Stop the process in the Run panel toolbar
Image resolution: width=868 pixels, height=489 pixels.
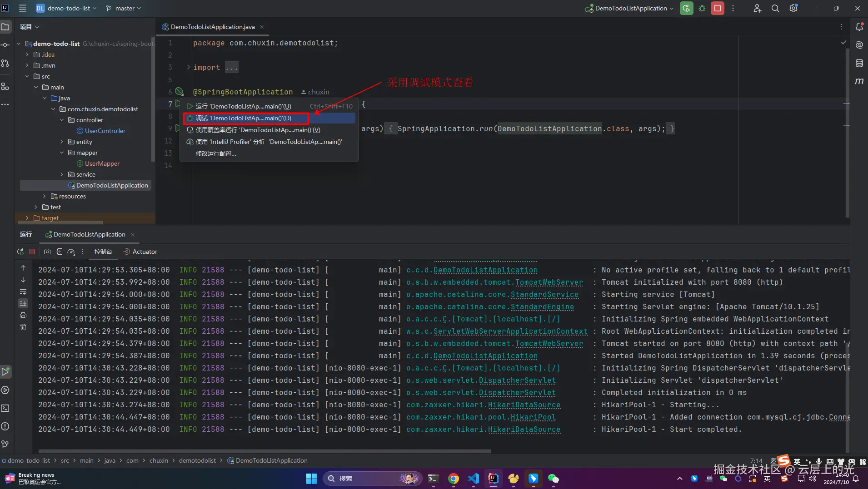click(x=32, y=252)
